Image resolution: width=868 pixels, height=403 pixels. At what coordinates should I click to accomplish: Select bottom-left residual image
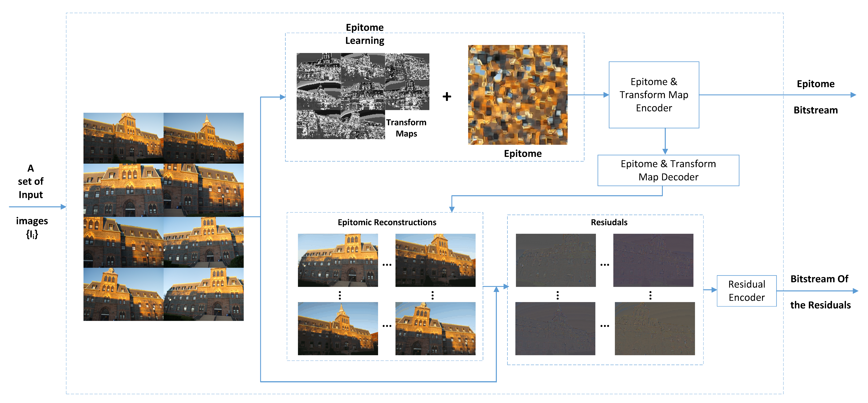tap(555, 329)
